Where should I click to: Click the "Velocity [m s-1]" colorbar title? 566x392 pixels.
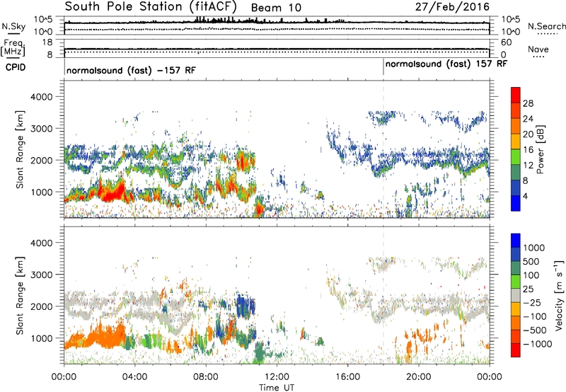point(559,295)
